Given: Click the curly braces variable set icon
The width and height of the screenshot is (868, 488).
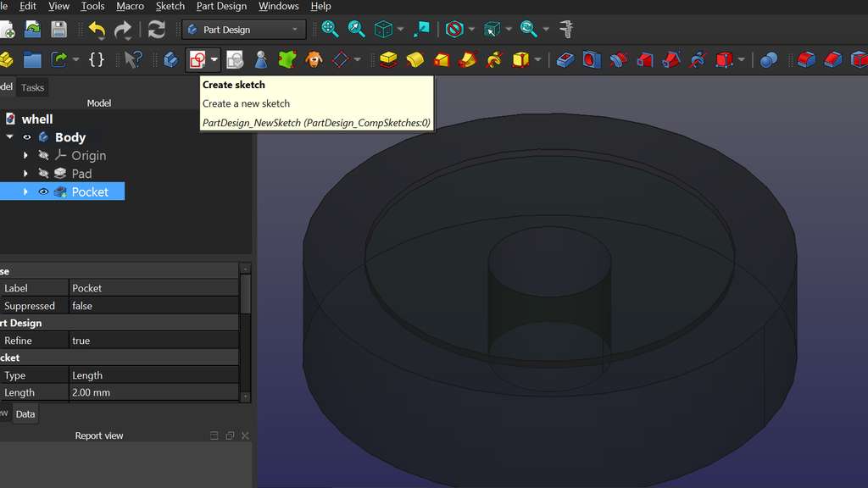Looking at the screenshot, I should [x=97, y=59].
